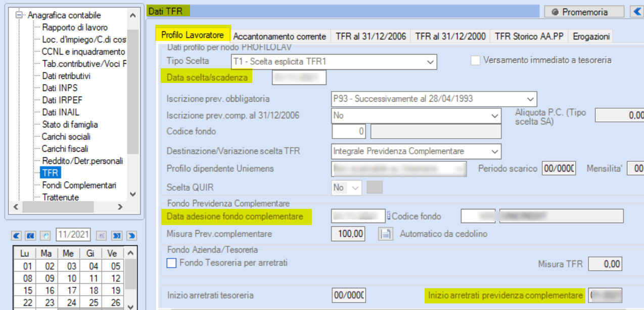The image size is (644, 310).
Task: Tick Fondo Tesoreria per arretrati checkbox
Action: [172, 263]
